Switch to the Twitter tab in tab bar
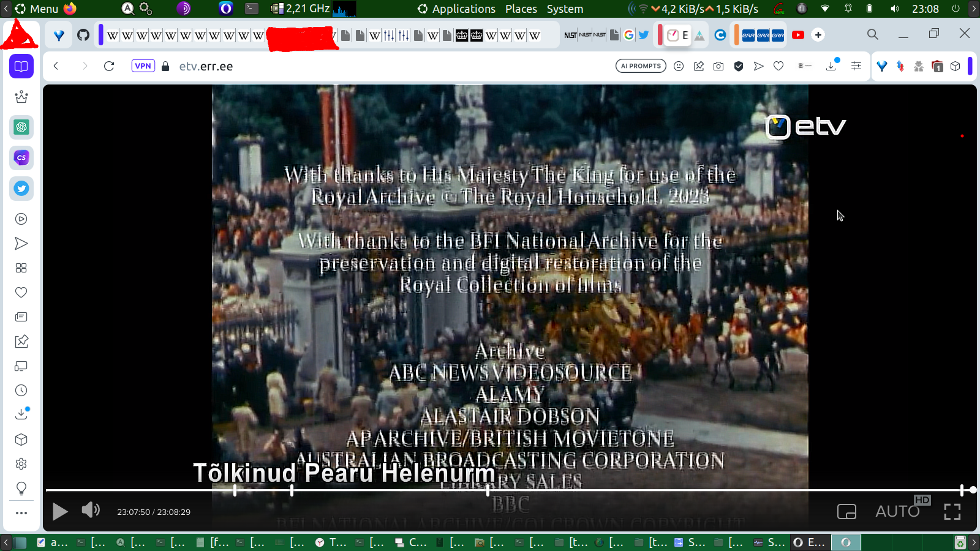This screenshot has width=980, height=551. point(643,35)
